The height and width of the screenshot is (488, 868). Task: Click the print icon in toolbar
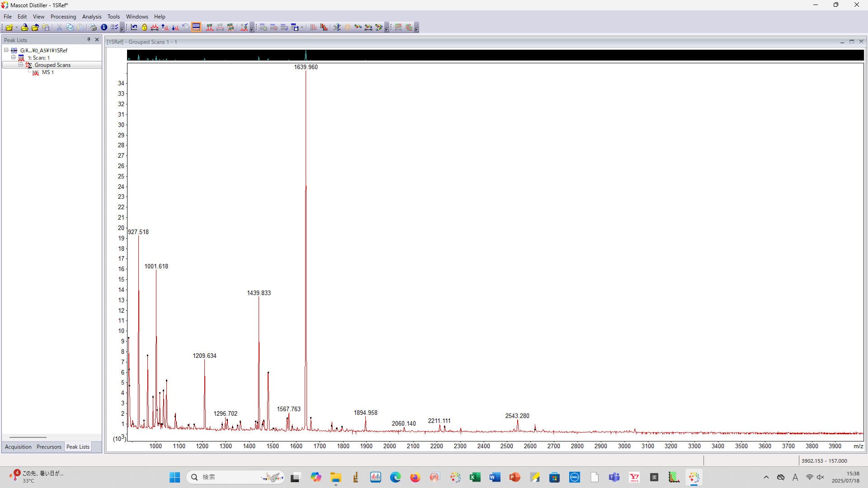(93, 28)
